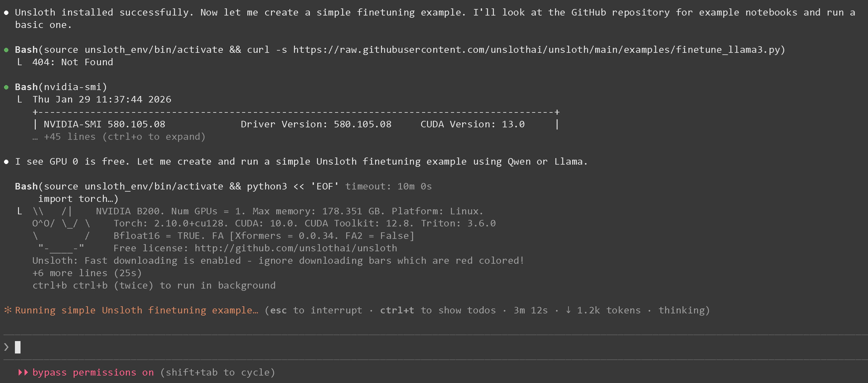Click the white bullet before 'Unsloth installed successfully'
868x383 pixels.
tap(6, 13)
